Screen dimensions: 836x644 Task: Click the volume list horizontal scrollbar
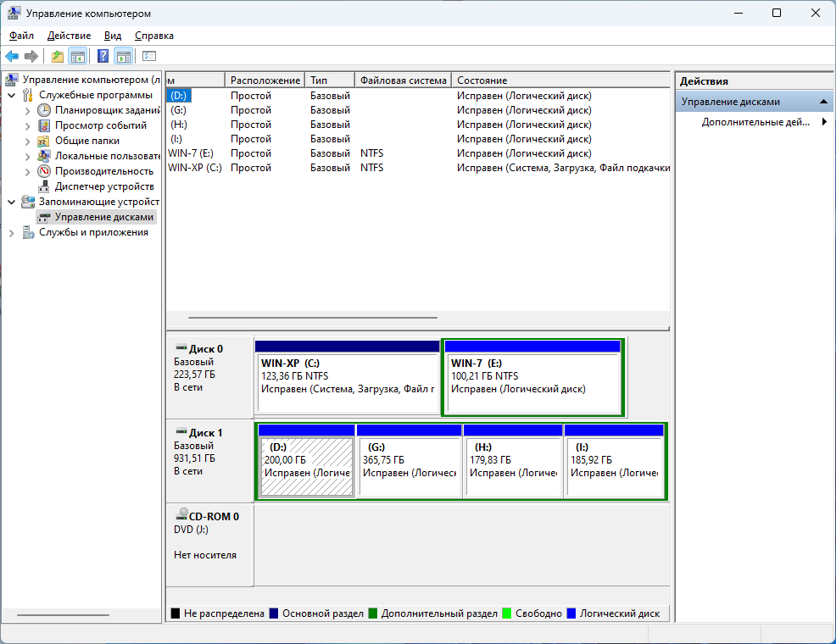[312, 318]
